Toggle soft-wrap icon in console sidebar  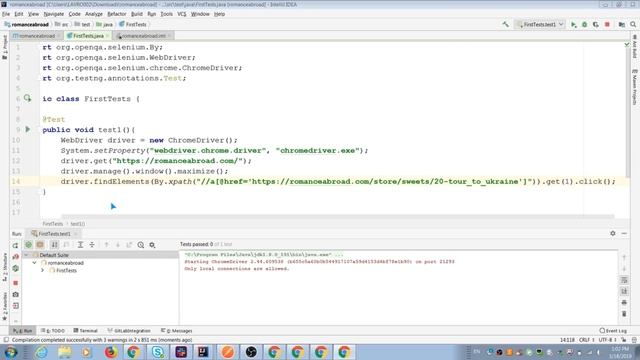(x=624, y=280)
